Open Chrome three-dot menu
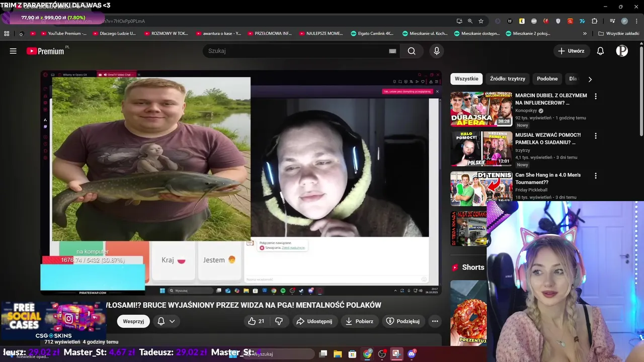The width and height of the screenshot is (644, 362). point(635,21)
